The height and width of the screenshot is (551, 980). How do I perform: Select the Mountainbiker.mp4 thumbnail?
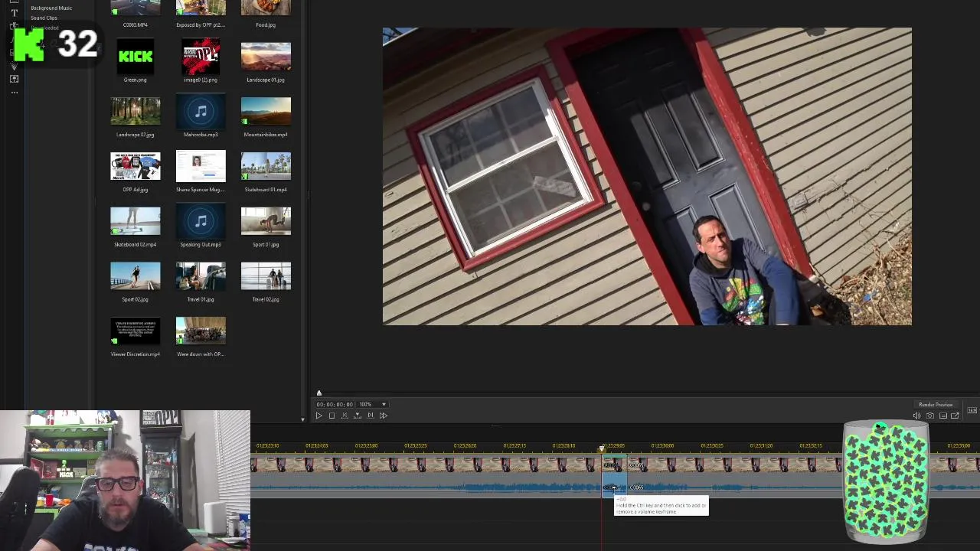pos(266,112)
